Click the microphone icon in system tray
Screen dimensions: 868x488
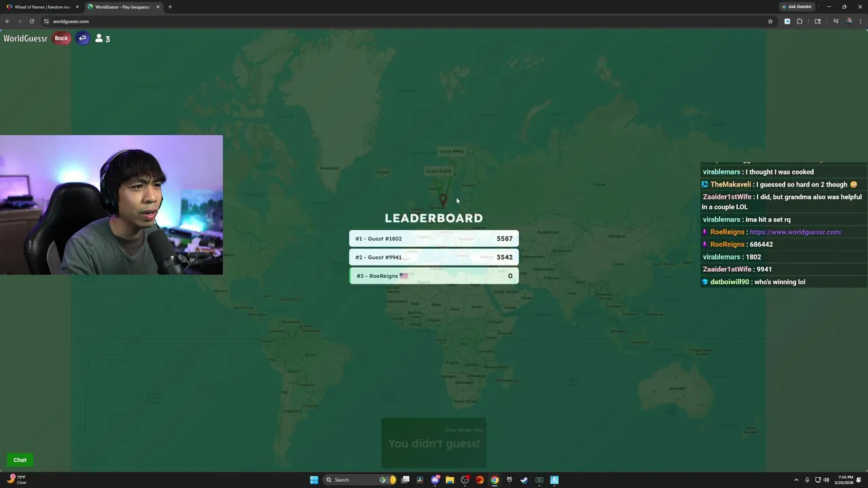tap(808, 480)
